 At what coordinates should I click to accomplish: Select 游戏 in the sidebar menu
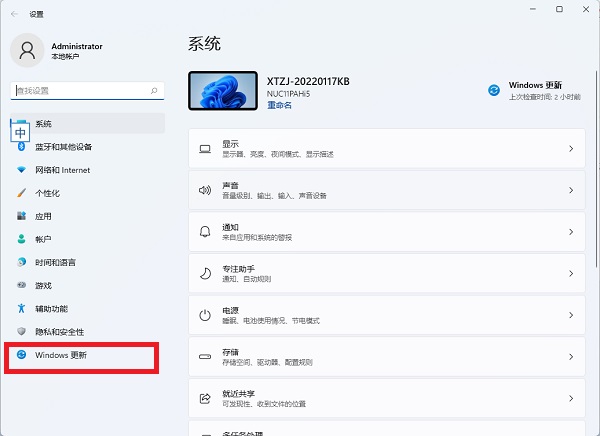(x=45, y=285)
